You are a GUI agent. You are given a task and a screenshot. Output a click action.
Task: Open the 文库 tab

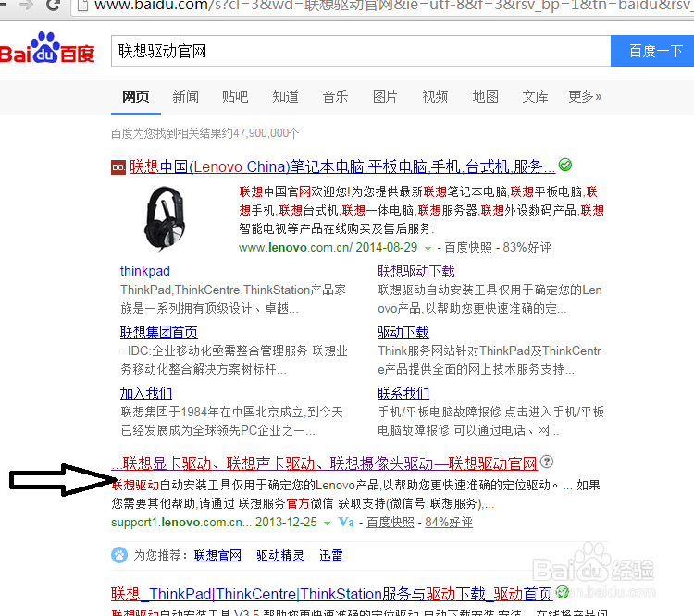[x=535, y=96]
